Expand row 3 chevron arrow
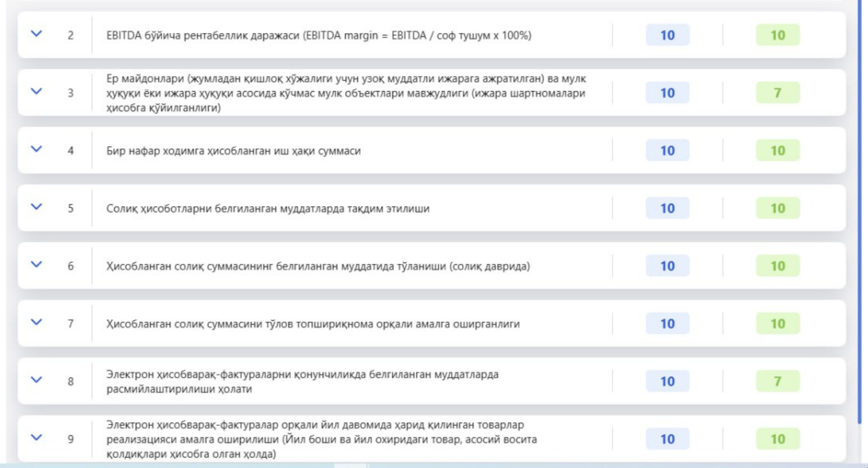 (36, 92)
